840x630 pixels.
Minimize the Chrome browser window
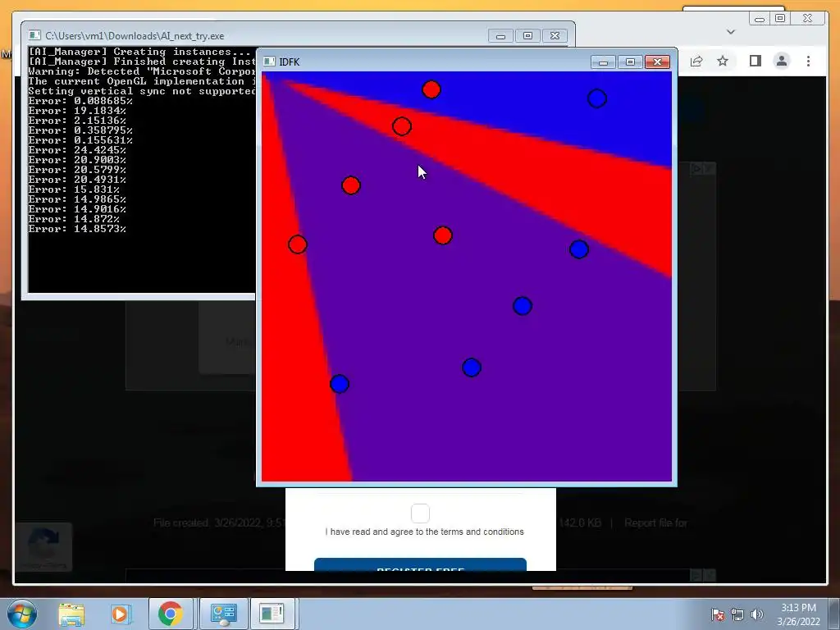click(759, 20)
